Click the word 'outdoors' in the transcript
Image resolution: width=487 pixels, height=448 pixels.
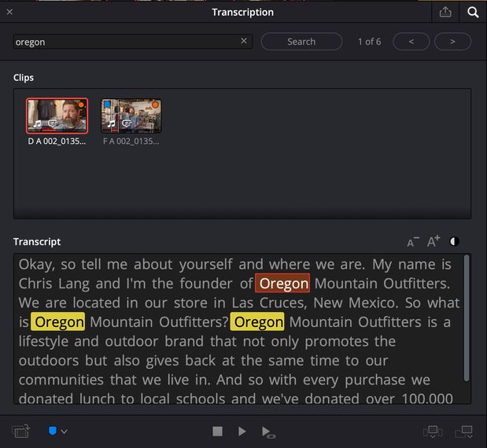[x=49, y=361]
